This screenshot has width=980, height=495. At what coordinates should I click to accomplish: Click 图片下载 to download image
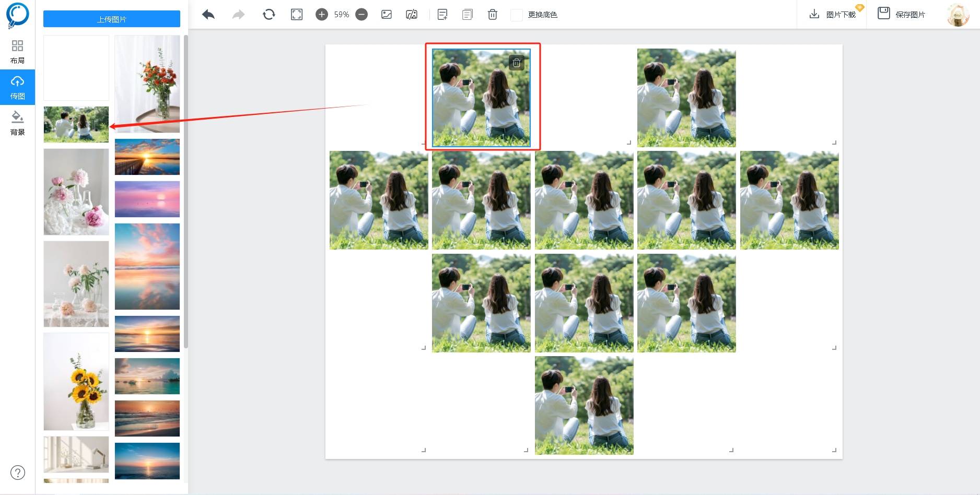coord(833,15)
